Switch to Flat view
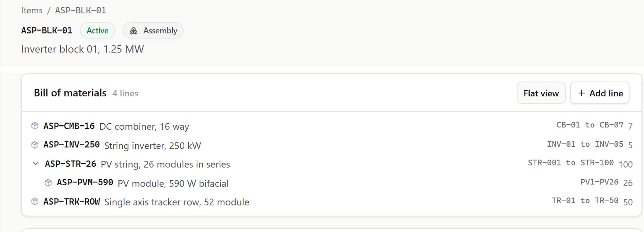This screenshot has height=232, width=644. (x=541, y=93)
